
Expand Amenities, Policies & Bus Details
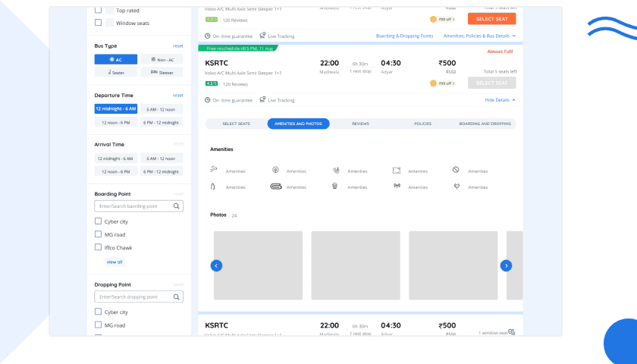pyautogui.click(x=479, y=36)
